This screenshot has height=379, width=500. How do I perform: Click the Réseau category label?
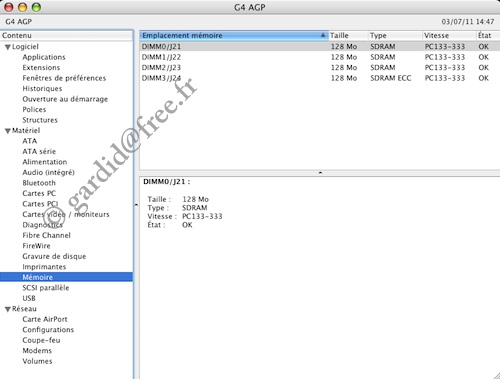pos(24,309)
